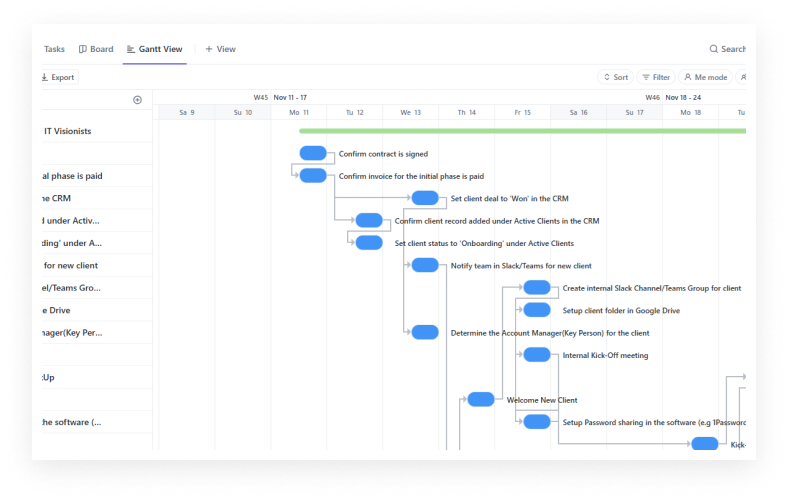
Task: Select the 'e Drive' list row
Action: (x=96, y=310)
